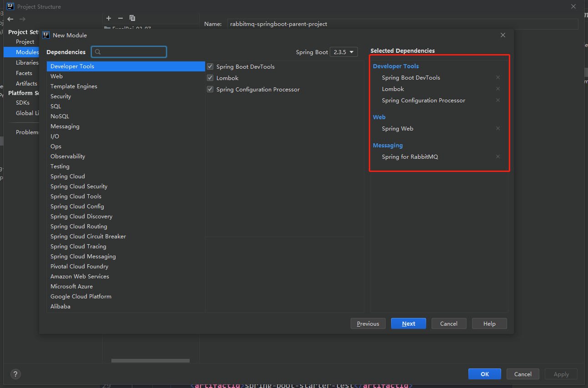Select the Security category
Viewport: 588px width, 388px height.
(x=126, y=96)
